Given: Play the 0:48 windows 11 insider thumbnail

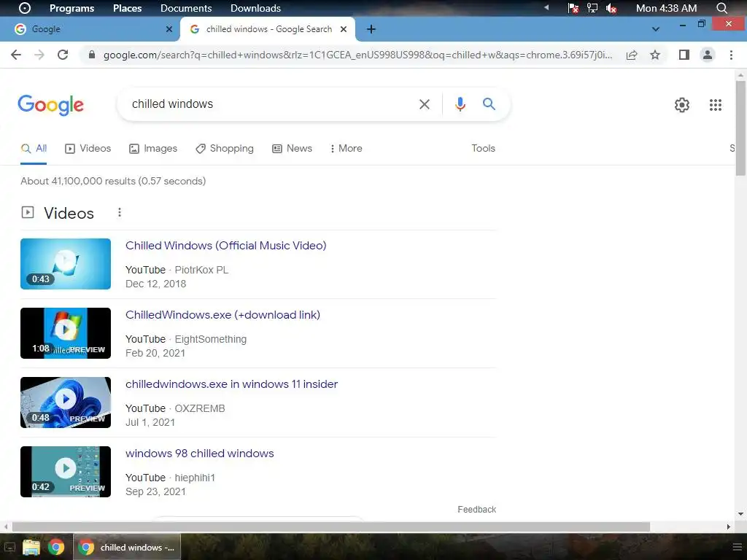Looking at the screenshot, I should (x=65, y=402).
